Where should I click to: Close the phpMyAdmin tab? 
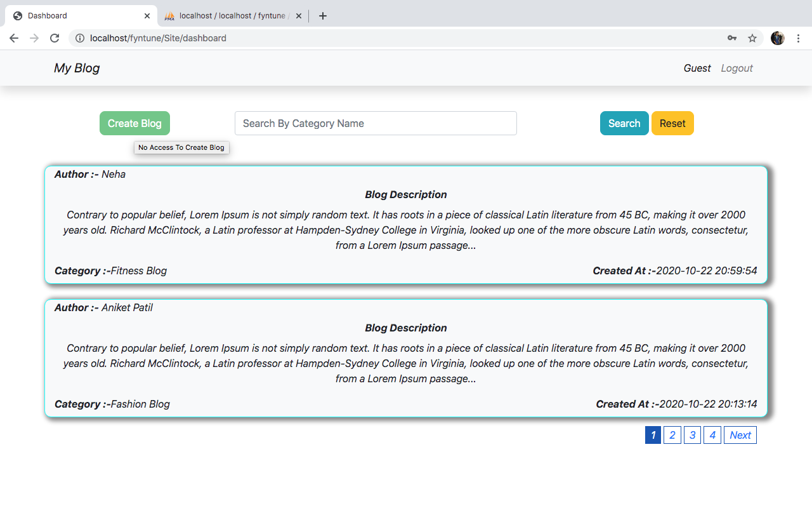(299, 16)
